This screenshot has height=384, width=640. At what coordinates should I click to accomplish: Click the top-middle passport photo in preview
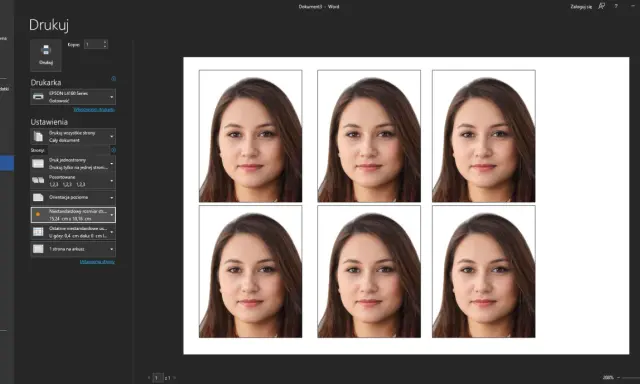tap(369, 136)
